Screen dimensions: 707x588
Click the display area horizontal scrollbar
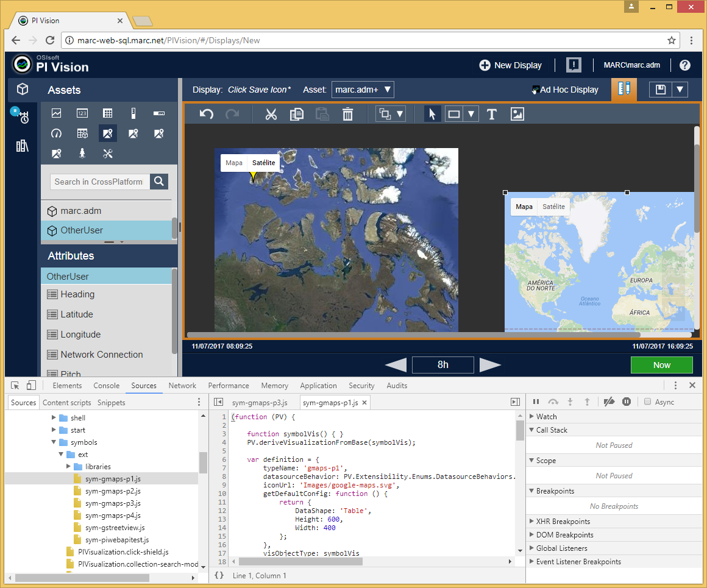pos(413,335)
